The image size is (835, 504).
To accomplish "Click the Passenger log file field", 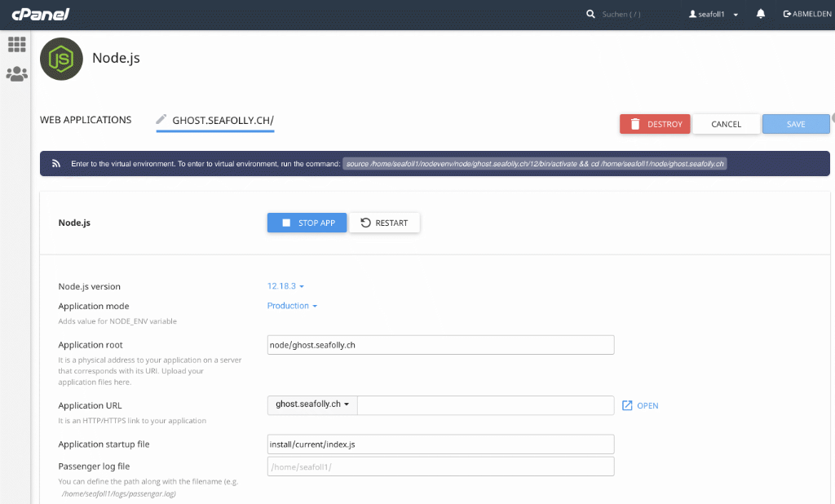I will [x=440, y=466].
